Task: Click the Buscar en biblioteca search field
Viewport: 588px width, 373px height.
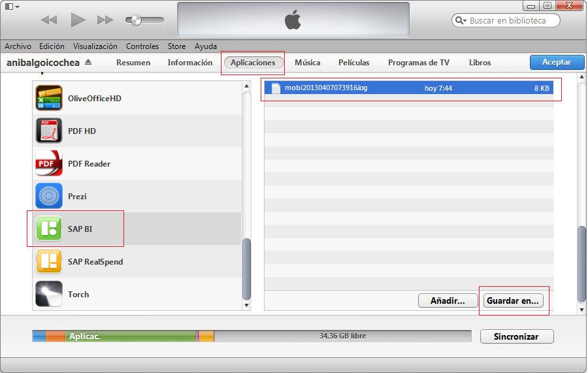Action: coord(511,21)
